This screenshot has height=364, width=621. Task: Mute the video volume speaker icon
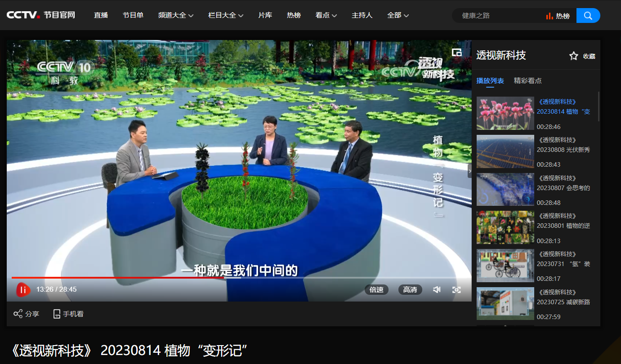pos(436,290)
